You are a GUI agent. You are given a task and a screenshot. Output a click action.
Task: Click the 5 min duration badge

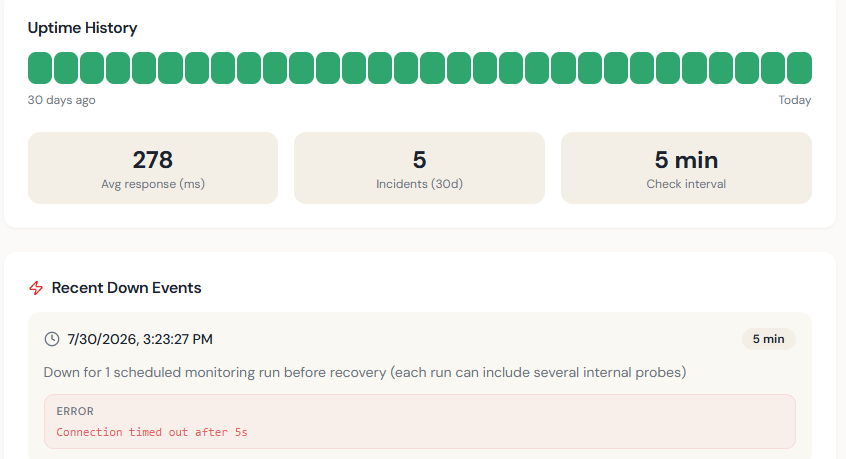point(768,339)
